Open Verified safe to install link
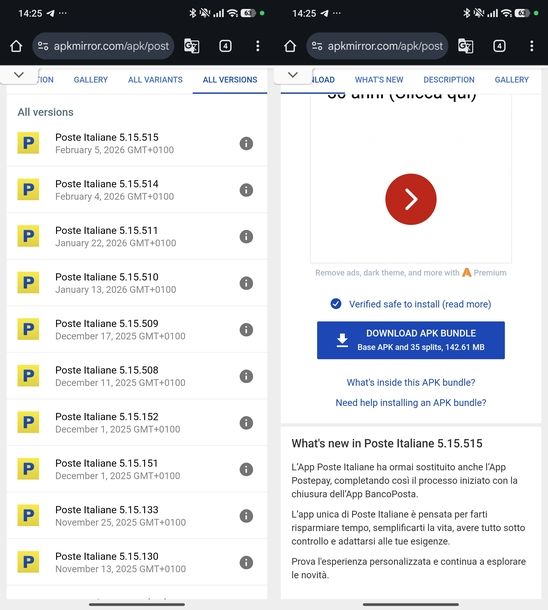Screen dimensions: 548x610 coord(420,304)
